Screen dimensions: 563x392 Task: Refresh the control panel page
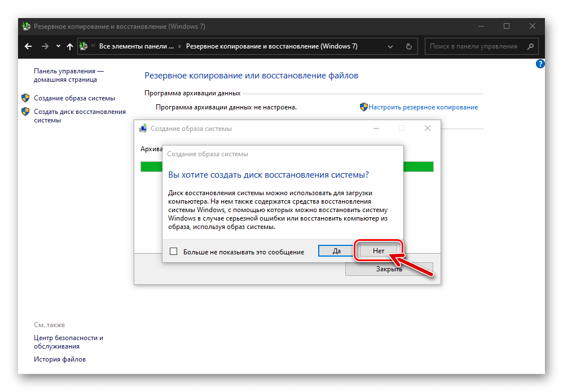coord(408,46)
